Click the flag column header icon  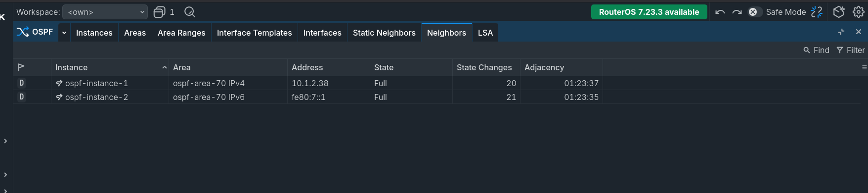pyautogui.click(x=21, y=67)
